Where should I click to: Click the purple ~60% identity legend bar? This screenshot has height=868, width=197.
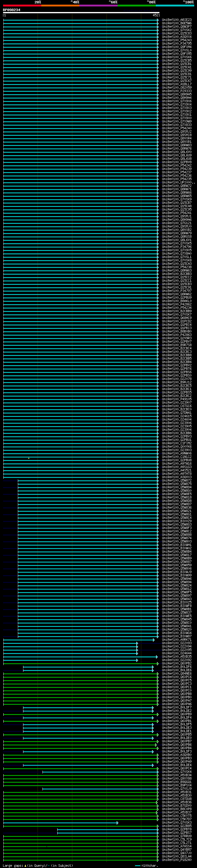[x=99, y=6]
